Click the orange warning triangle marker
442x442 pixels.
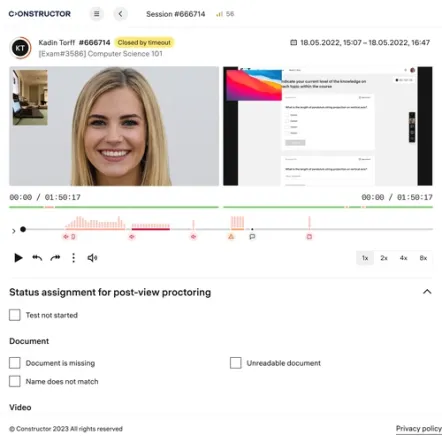231,237
